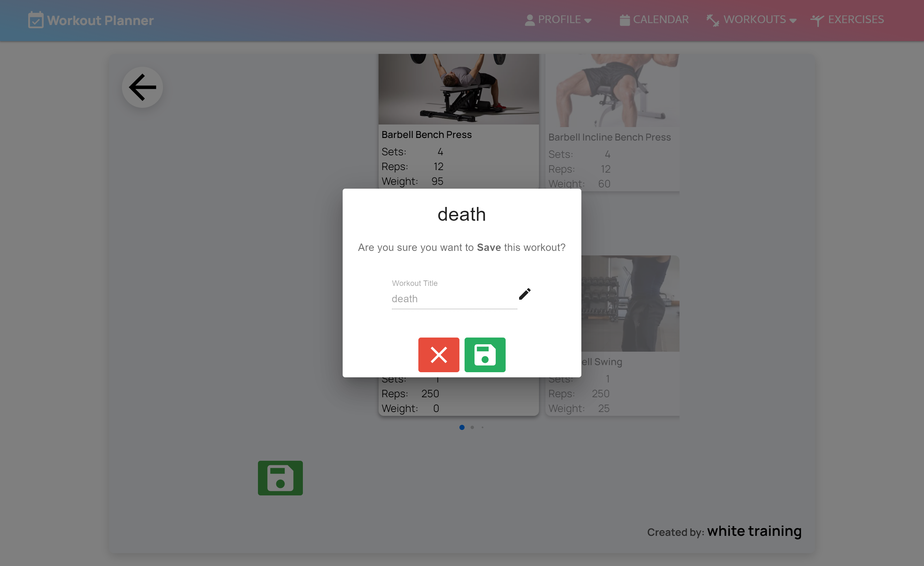Open the PROFILE dropdown arrow
Screen dimensions: 924x566
click(x=588, y=21)
